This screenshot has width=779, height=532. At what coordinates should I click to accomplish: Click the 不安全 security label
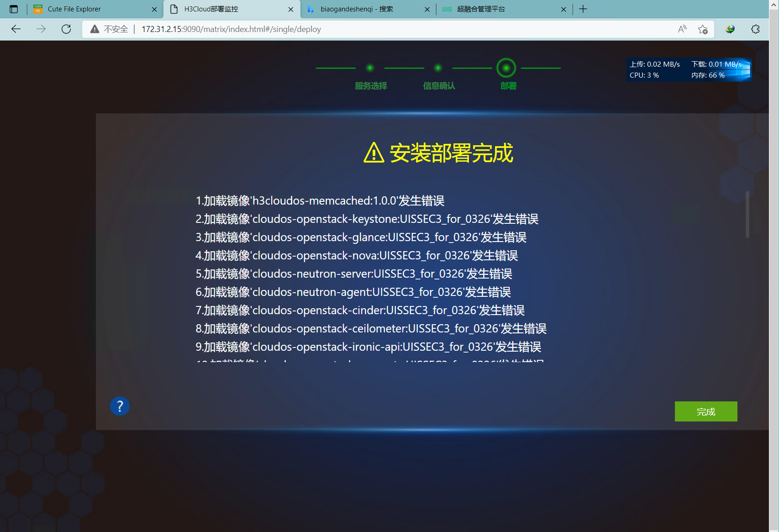(x=116, y=29)
